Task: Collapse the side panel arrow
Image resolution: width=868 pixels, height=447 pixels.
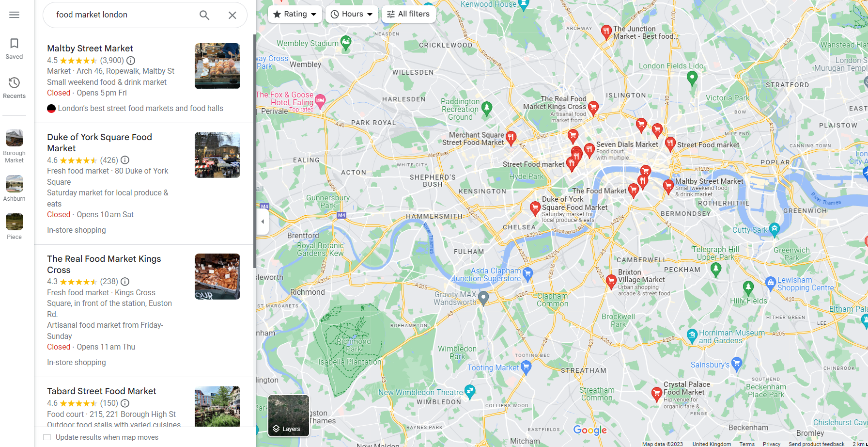Action: pos(263,222)
